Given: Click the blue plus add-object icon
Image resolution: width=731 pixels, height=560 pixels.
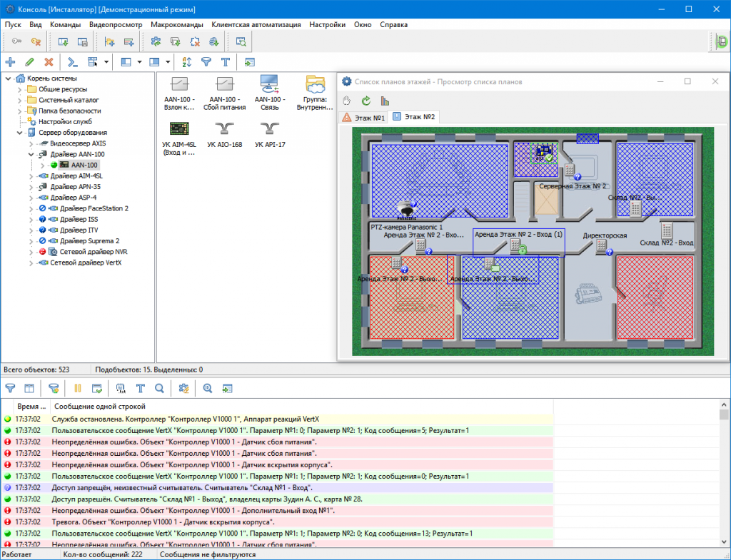Looking at the screenshot, I should click(10, 62).
